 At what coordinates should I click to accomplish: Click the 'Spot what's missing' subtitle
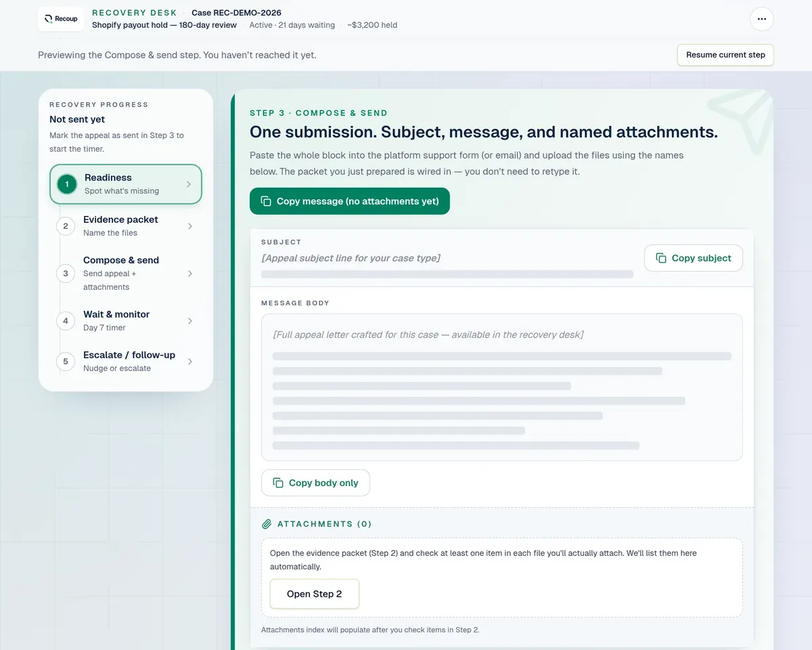tap(122, 191)
